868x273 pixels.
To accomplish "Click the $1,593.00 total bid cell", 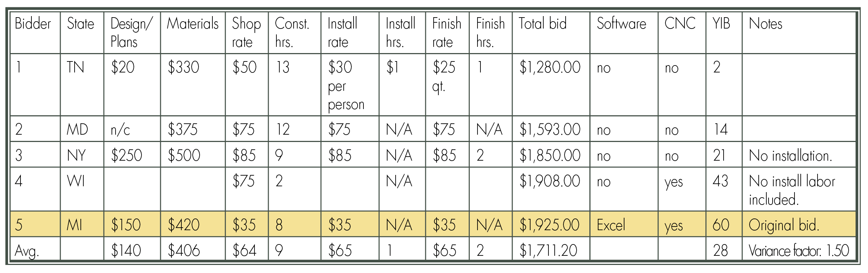I will click(x=551, y=129).
